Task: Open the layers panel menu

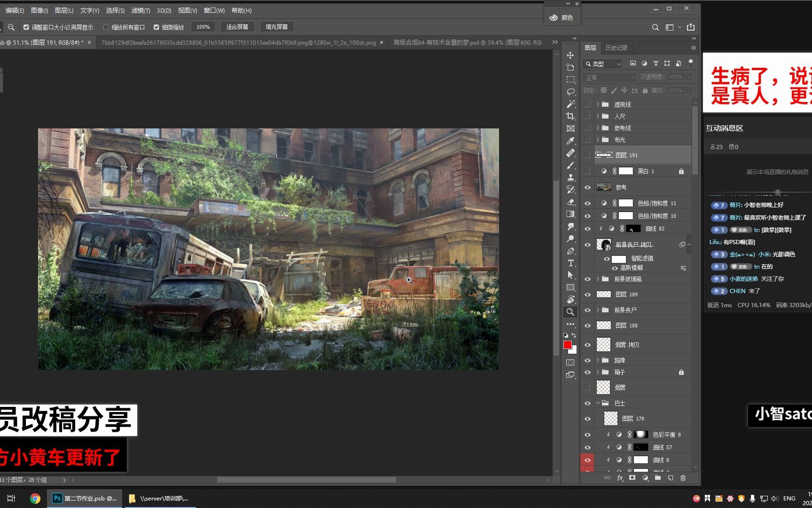Action: coord(693,48)
